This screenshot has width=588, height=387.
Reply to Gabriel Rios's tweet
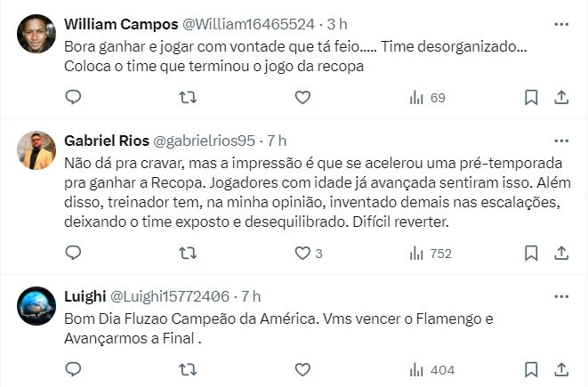(x=74, y=253)
